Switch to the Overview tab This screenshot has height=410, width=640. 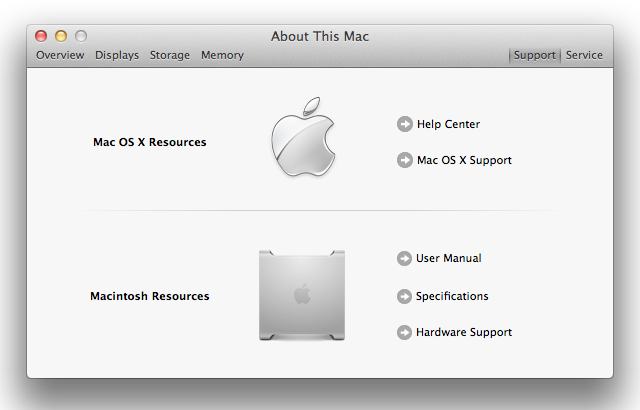[x=60, y=55]
